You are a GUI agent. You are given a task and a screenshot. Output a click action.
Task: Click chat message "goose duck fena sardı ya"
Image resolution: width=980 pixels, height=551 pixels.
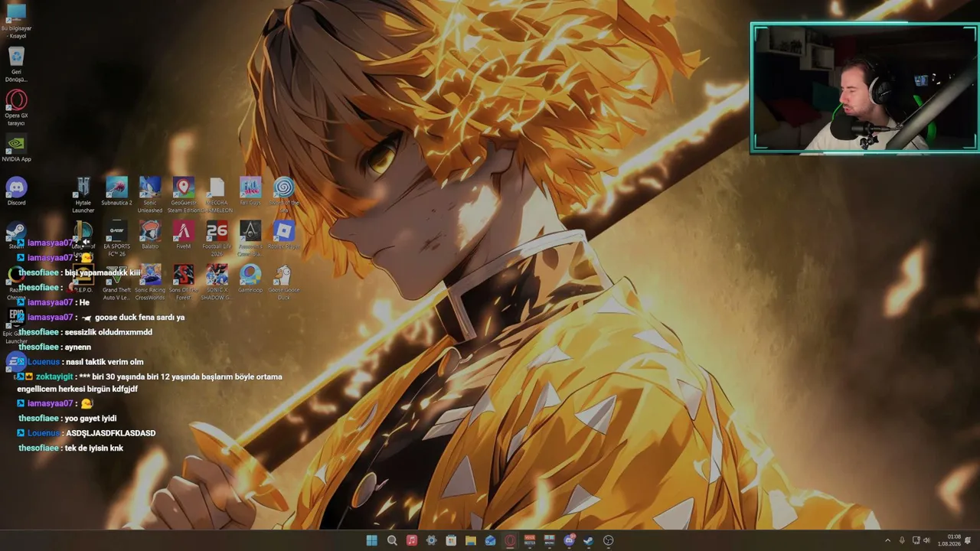140,318
